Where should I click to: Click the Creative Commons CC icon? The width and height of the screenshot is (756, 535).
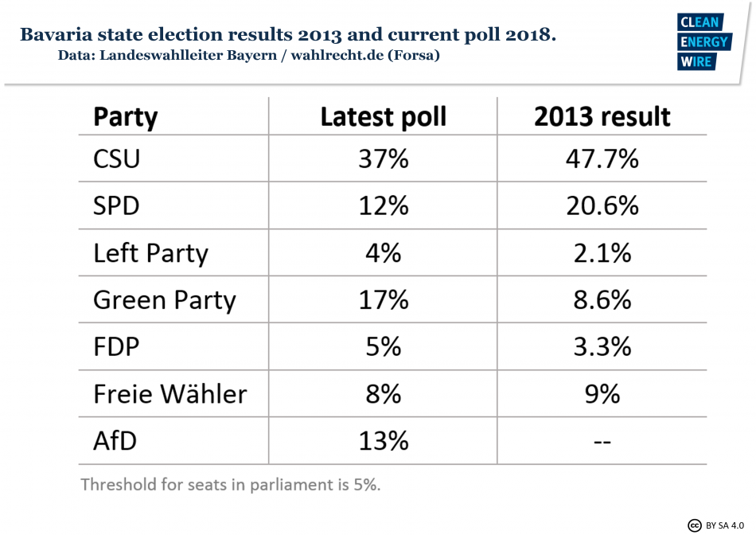click(x=694, y=525)
